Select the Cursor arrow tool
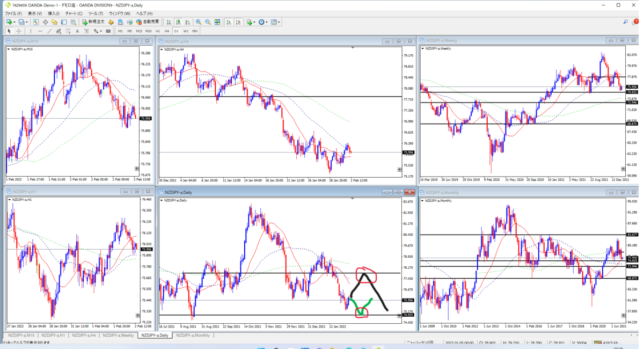 tap(9, 31)
